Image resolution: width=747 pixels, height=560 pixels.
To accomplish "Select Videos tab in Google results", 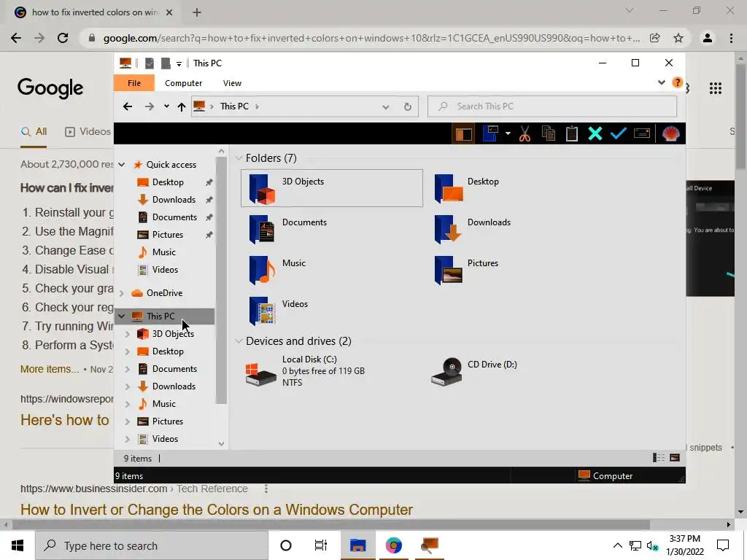I will click(88, 132).
